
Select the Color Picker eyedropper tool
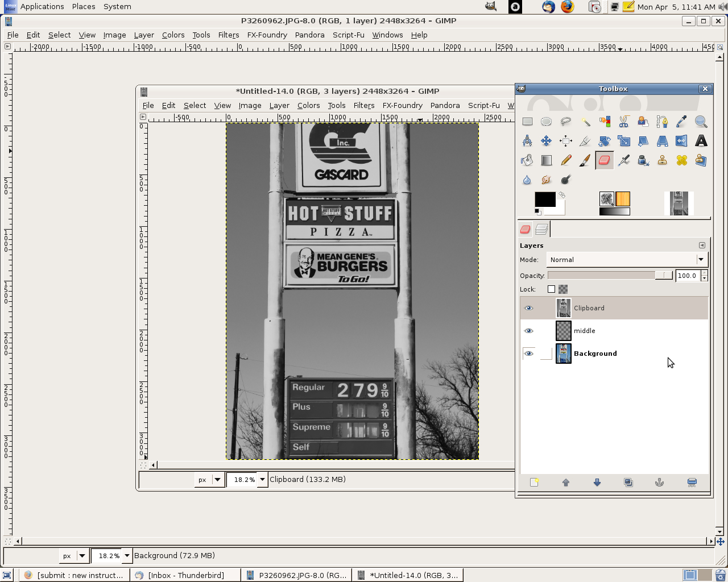tap(682, 122)
